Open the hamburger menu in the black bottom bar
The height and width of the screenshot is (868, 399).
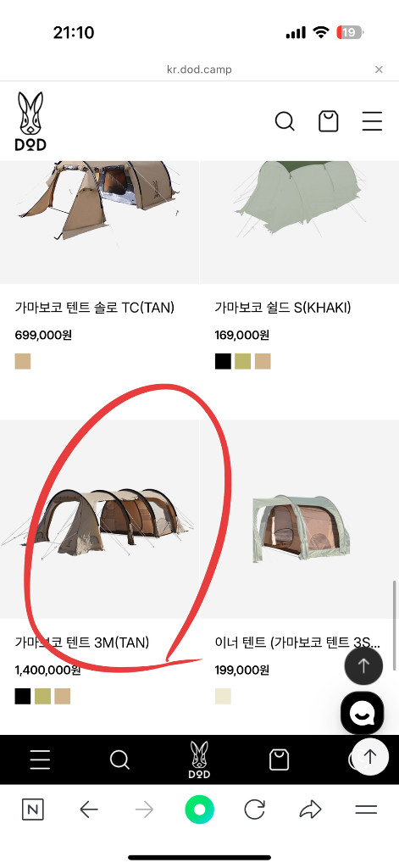(40, 759)
